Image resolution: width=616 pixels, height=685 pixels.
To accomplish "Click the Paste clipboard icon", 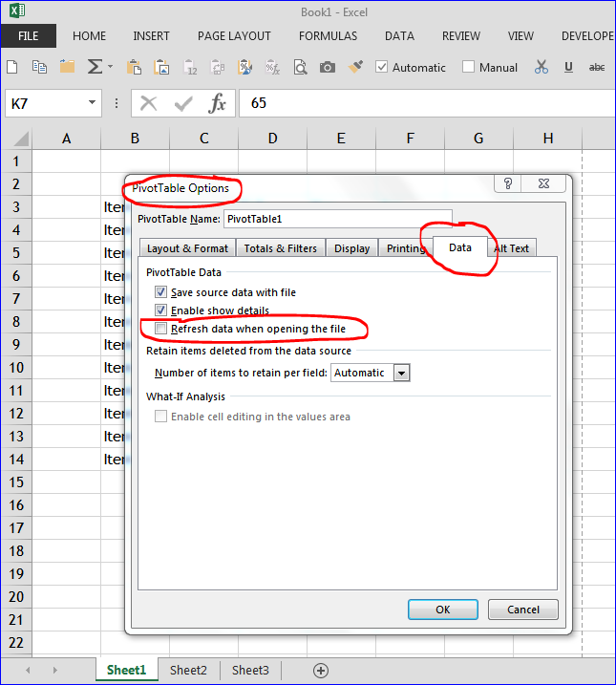I will point(134,67).
